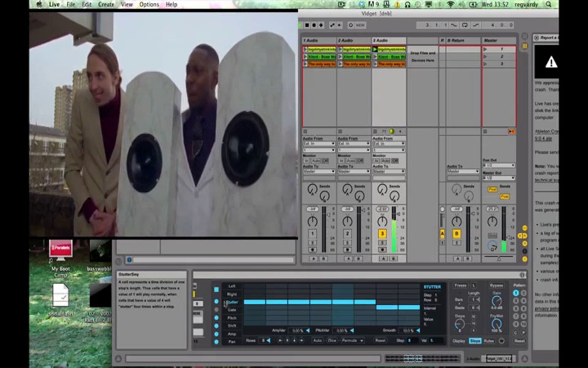Image resolution: width=588 pixels, height=368 pixels.
Task: Stop clips on track 2 Audio
Action: click(x=340, y=132)
